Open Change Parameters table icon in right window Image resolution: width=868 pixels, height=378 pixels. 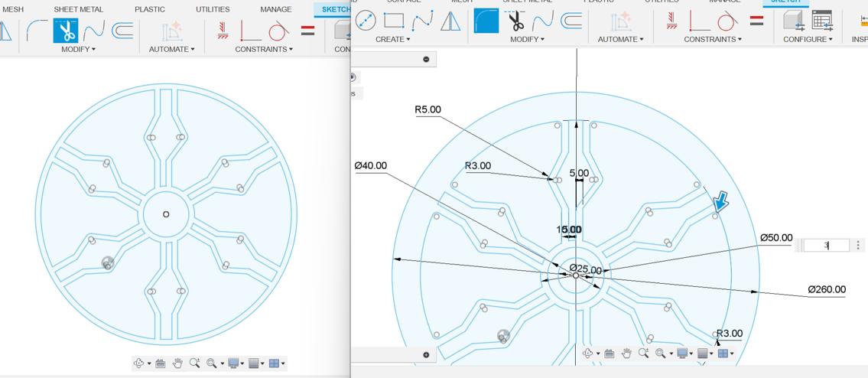click(823, 21)
